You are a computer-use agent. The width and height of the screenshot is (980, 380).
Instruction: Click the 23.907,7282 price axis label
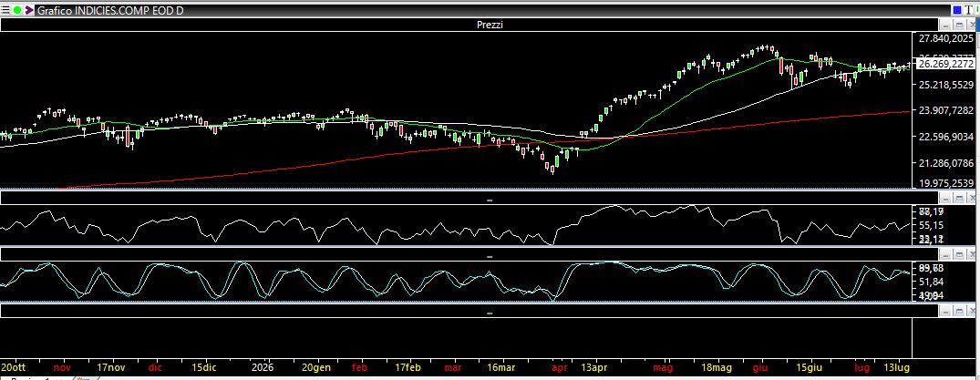[945, 110]
